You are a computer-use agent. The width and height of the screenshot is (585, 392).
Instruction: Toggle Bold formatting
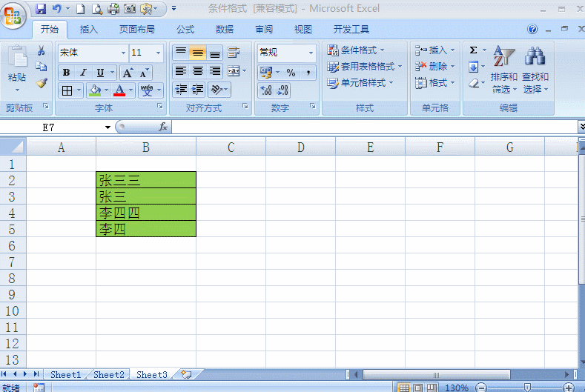tap(67, 73)
